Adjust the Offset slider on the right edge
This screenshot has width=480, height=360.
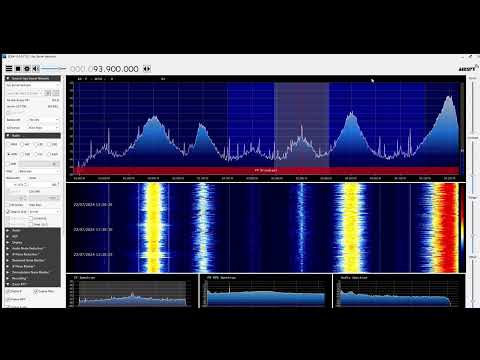(473, 282)
